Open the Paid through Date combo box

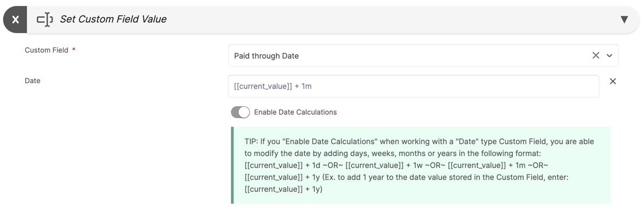click(x=423, y=55)
